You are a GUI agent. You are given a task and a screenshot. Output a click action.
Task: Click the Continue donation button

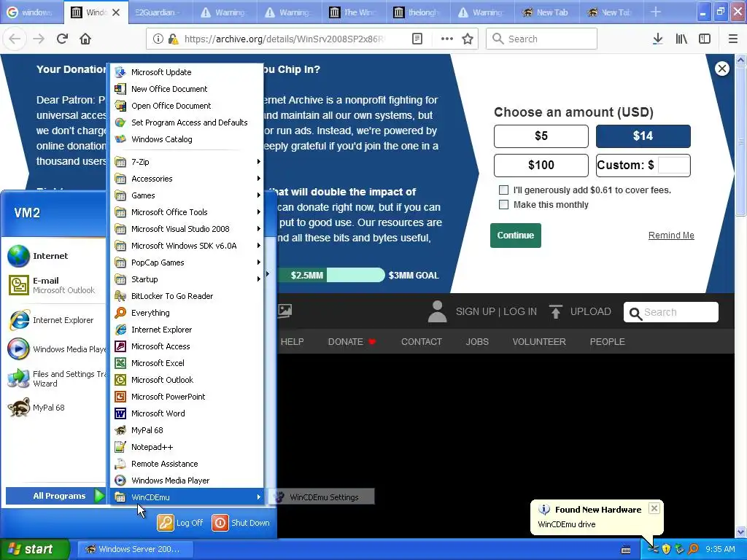(x=516, y=236)
